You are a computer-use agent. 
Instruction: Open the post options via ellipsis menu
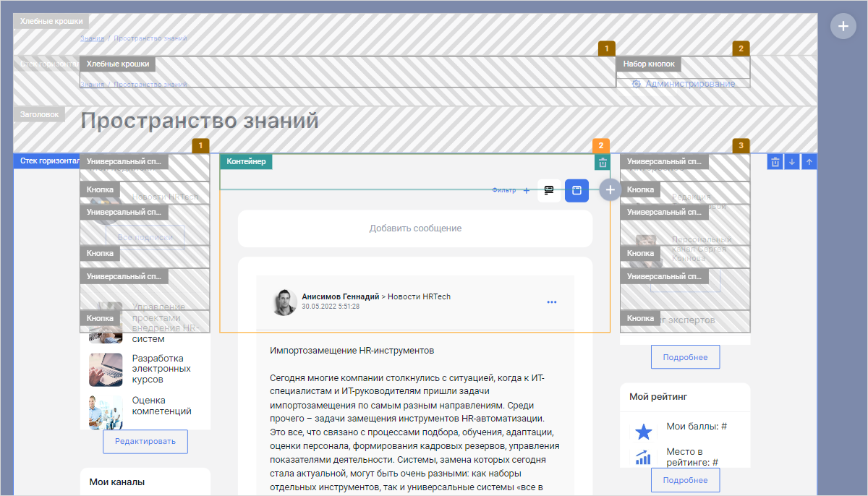551,302
